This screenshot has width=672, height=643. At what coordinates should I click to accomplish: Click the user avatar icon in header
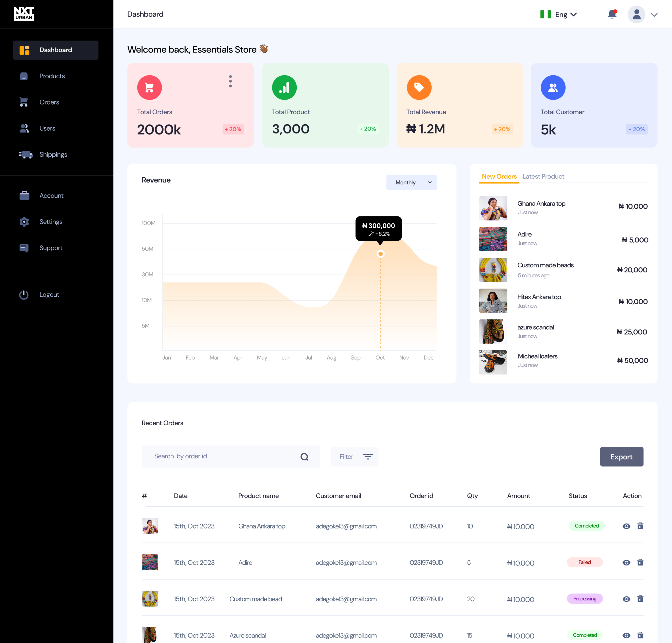(x=636, y=14)
